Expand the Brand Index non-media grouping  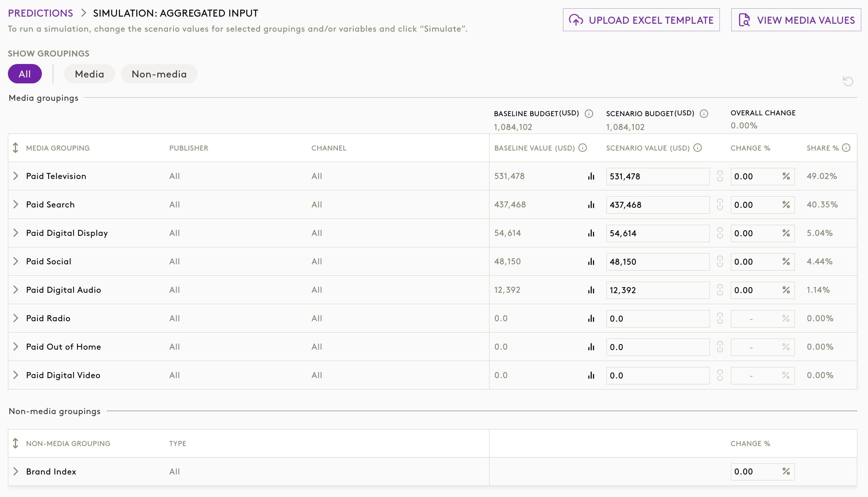pos(16,471)
